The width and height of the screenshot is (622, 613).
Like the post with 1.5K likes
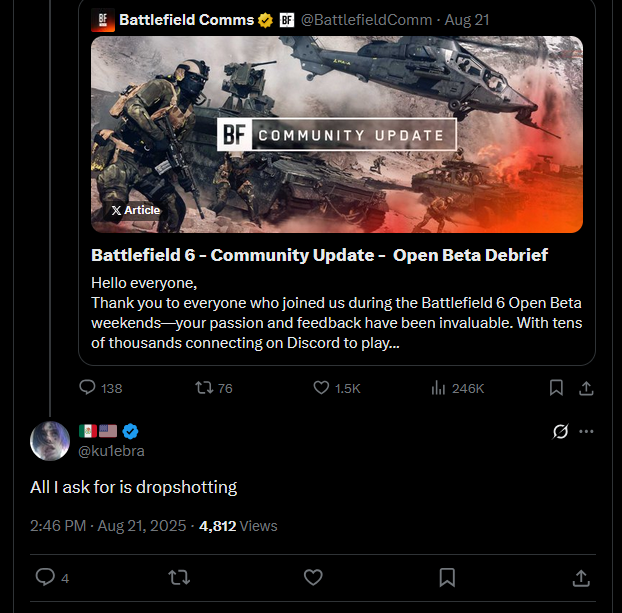(x=336, y=388)
